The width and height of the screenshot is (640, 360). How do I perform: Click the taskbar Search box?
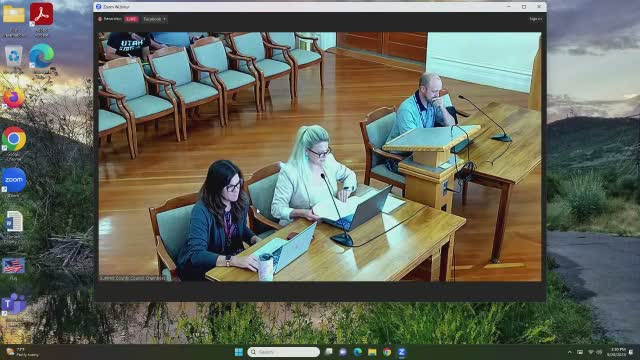click(x=283, y=352)
